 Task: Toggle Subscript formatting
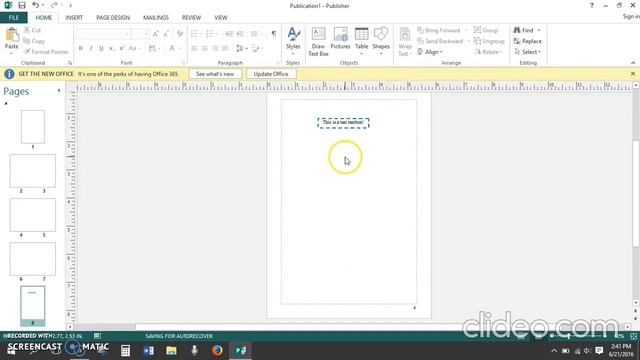pyautogui.click(x=111, y=48)
